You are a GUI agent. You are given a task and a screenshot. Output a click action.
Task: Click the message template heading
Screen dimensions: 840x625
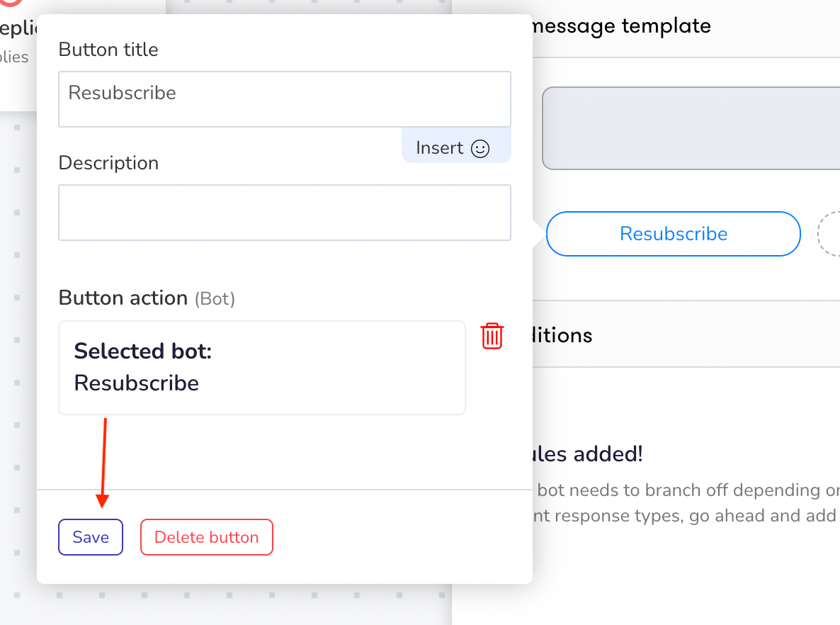(x=621, y=26)
